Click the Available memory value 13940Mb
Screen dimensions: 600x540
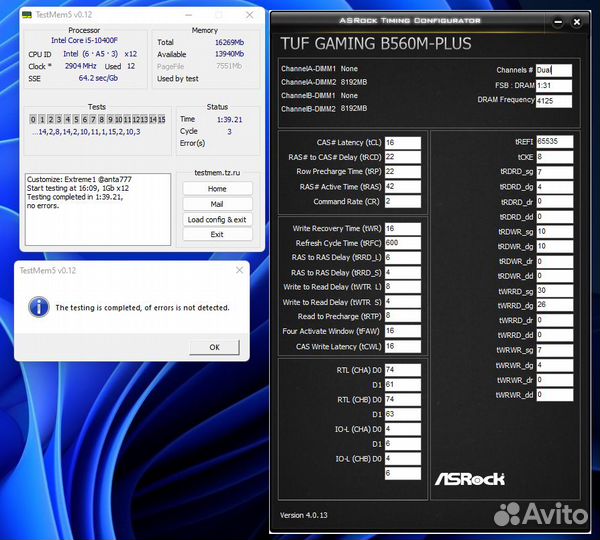229,54
